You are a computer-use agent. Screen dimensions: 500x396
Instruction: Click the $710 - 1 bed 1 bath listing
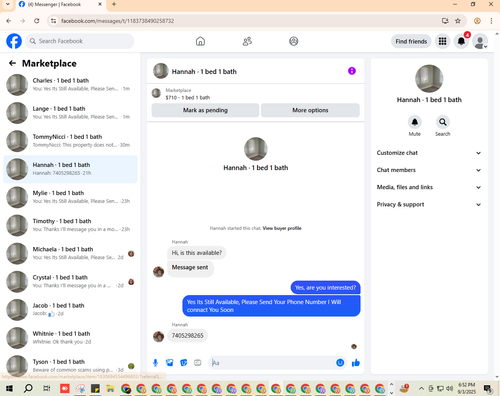[188, 97]
